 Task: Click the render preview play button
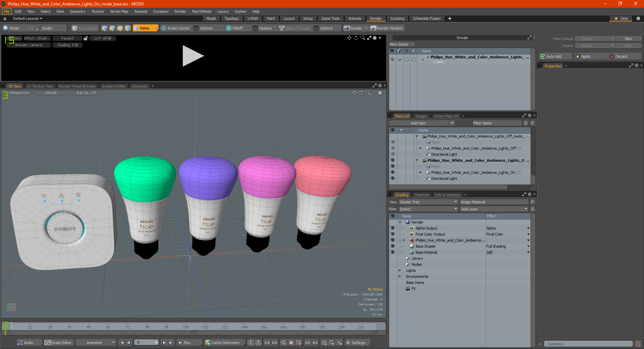coord(193,56)
